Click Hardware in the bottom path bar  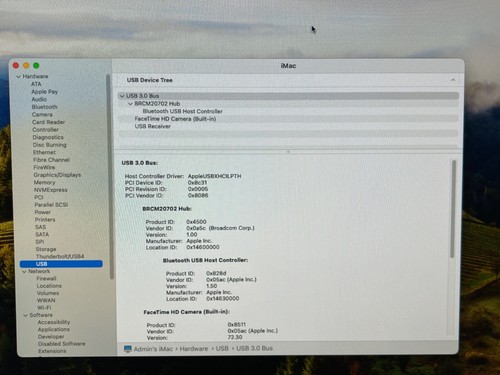click(194, 349)
